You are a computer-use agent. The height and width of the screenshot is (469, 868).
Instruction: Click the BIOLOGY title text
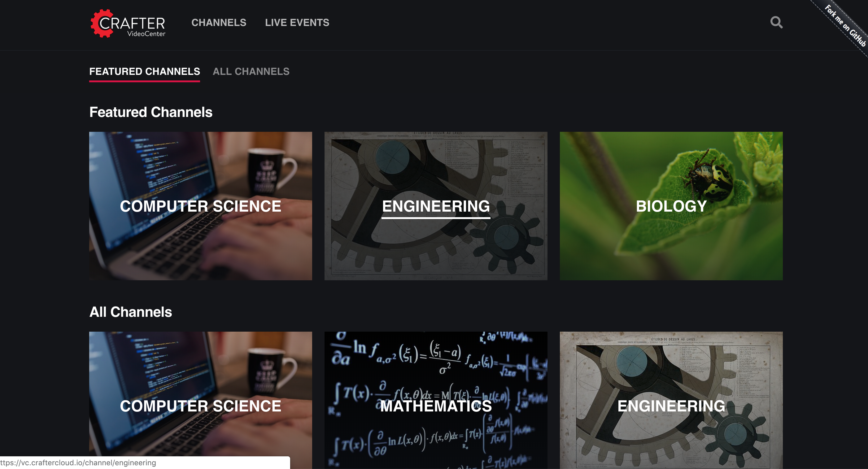pyautogui.click(x=671, y=206)
